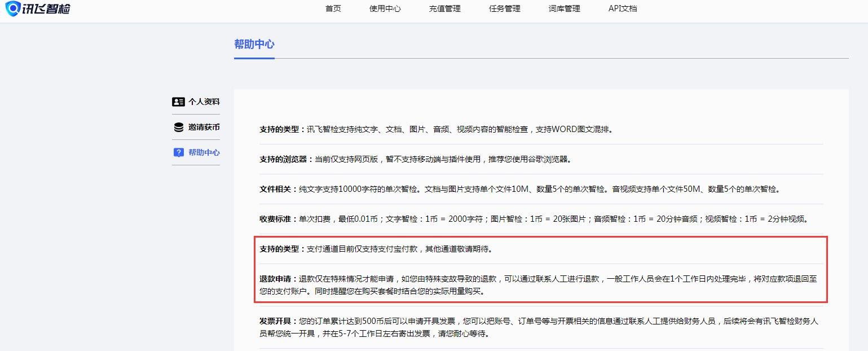The width and height of the screenshot is (868, 351).
Task: Open the API文档 link
Action: pyautogui.click(x=623, y=8)
